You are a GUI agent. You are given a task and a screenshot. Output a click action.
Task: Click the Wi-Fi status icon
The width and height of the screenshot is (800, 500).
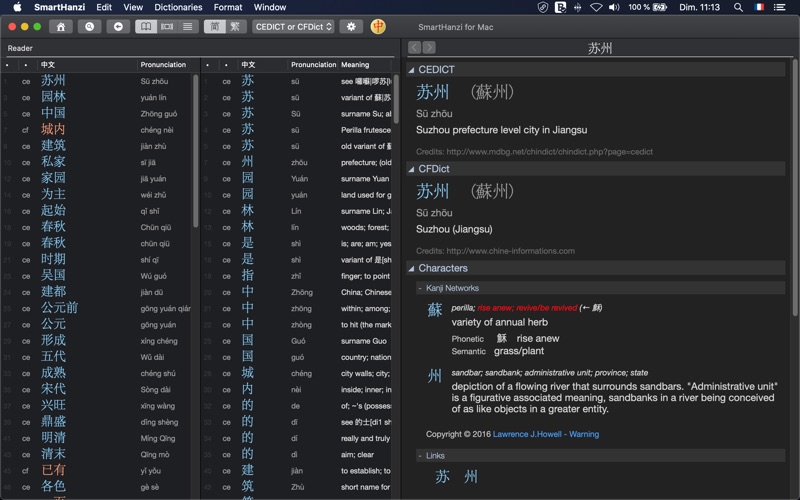[596, 7]
